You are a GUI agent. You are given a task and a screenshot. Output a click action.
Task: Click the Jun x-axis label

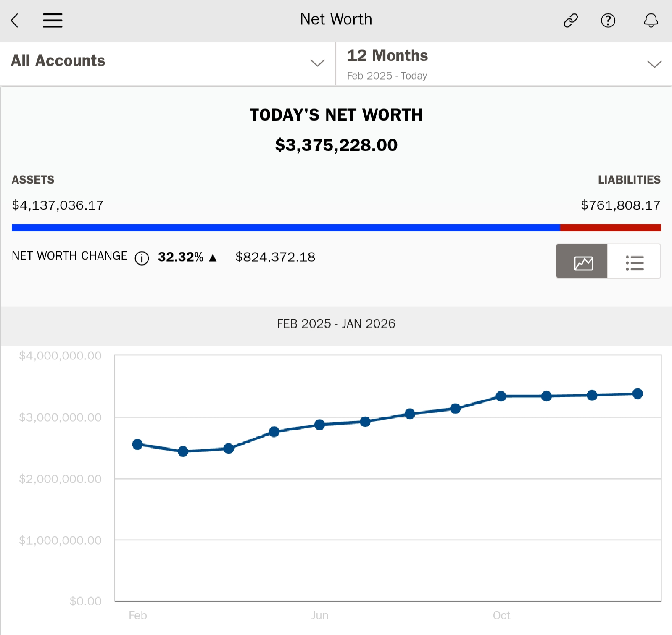coord(320,615)
